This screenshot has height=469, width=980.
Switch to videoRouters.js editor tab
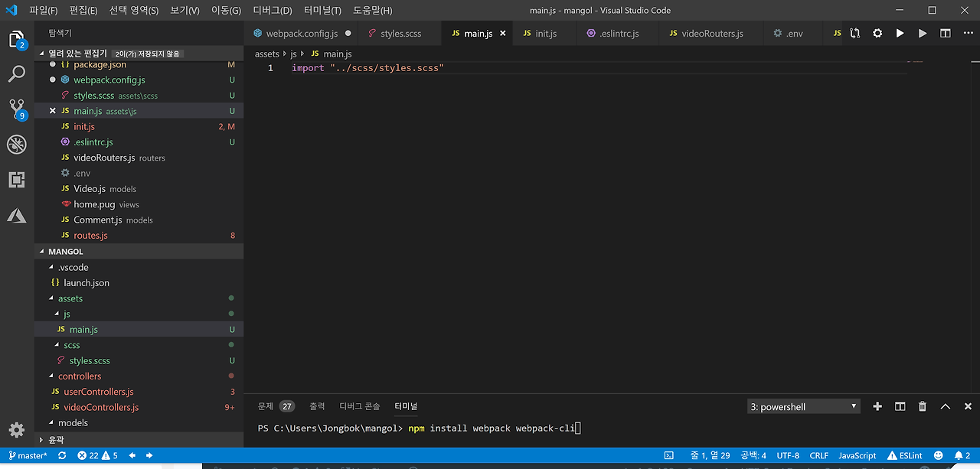(x=712, y=34)
